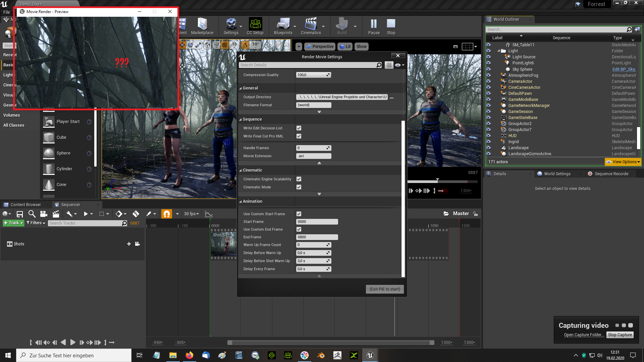Open the Filters dropdown in Sequencer
The width and height of the screenshot is (644, 362).
(36, 223)
